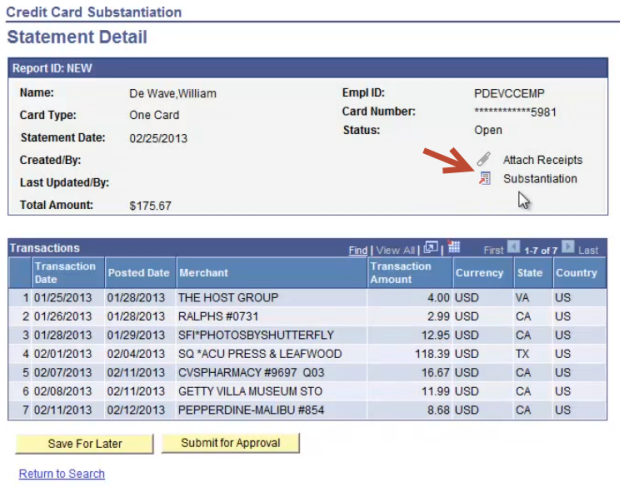Screen dimensions: 620x492
Task: Click the Find link in Transactions header
Action: pos(357,250)
